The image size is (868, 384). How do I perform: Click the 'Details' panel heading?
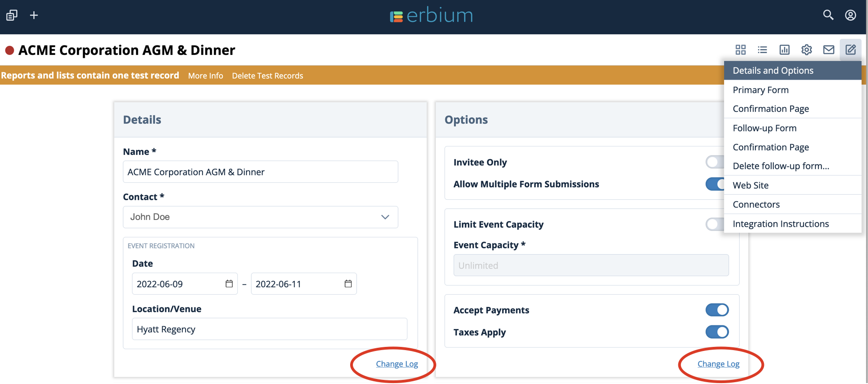142,120
